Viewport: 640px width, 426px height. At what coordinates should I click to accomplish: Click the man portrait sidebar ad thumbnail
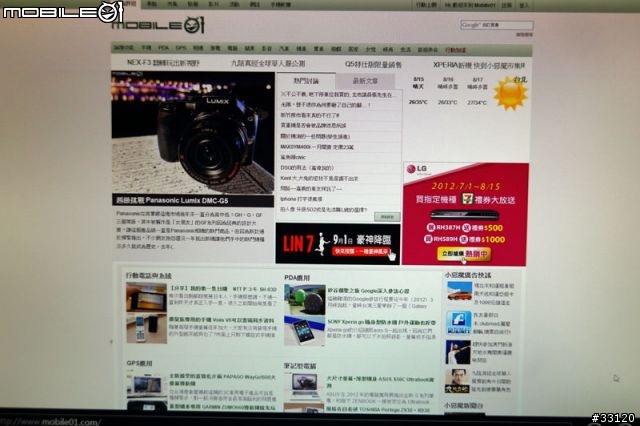pyautogui.click(x=457, y=381)
